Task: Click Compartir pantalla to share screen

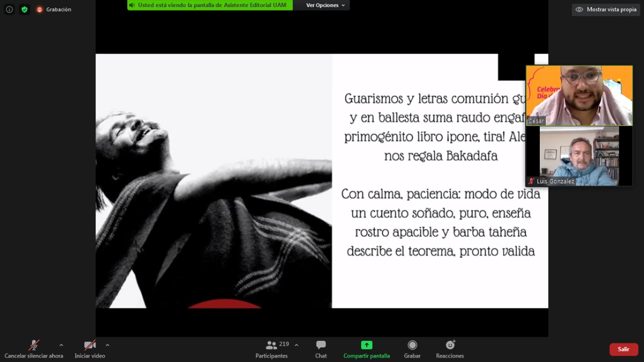Action: pos(367,349)
